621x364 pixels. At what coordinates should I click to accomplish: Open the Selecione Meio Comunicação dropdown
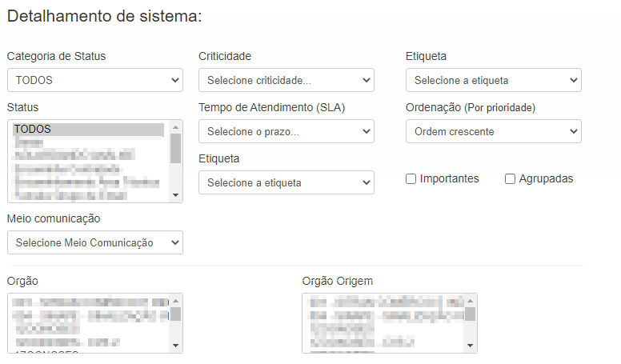coord(95,242)
